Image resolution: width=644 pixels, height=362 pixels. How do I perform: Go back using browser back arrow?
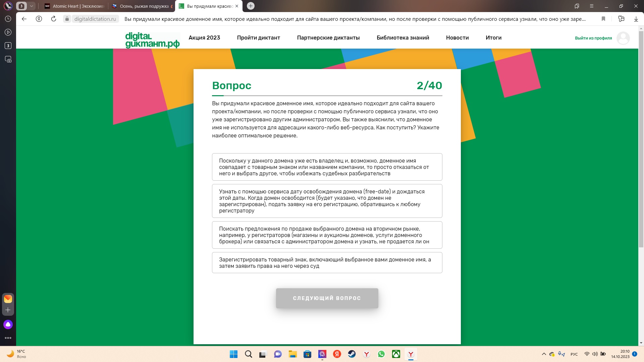point(24,19)
